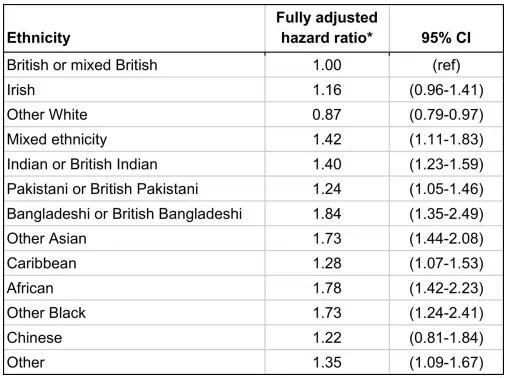The image size is (508, 378).
Task: Select the British or mixed British row label
Action: (82, 65)
